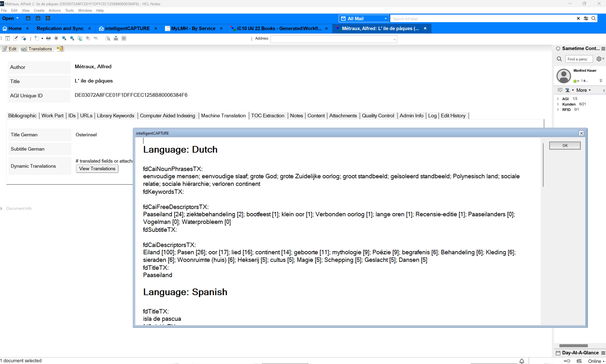Open the Computer Aided Indexing tab

pyautogui.click(x=168, y=116)
